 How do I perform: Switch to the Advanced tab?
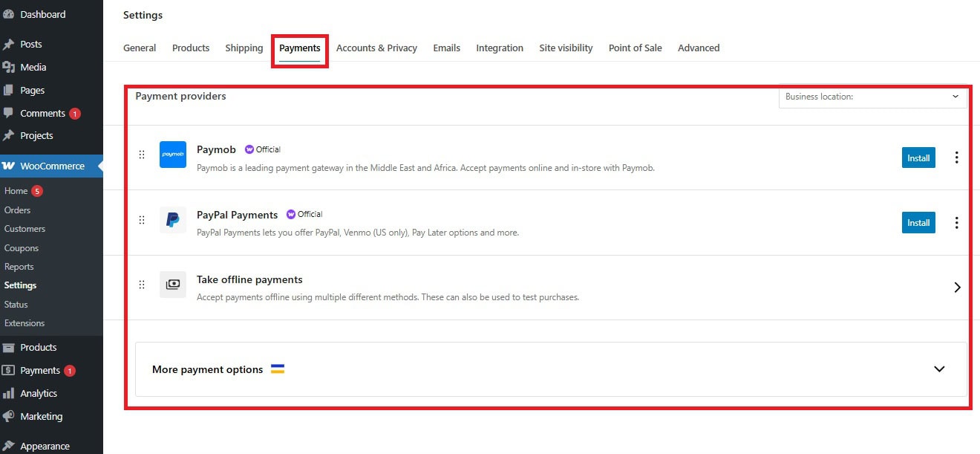[699, 48]
